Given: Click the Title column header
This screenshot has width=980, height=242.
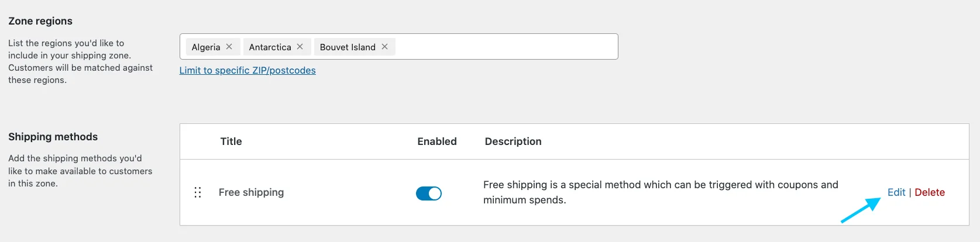Looking at the screenshot, I should pos(231,141).
